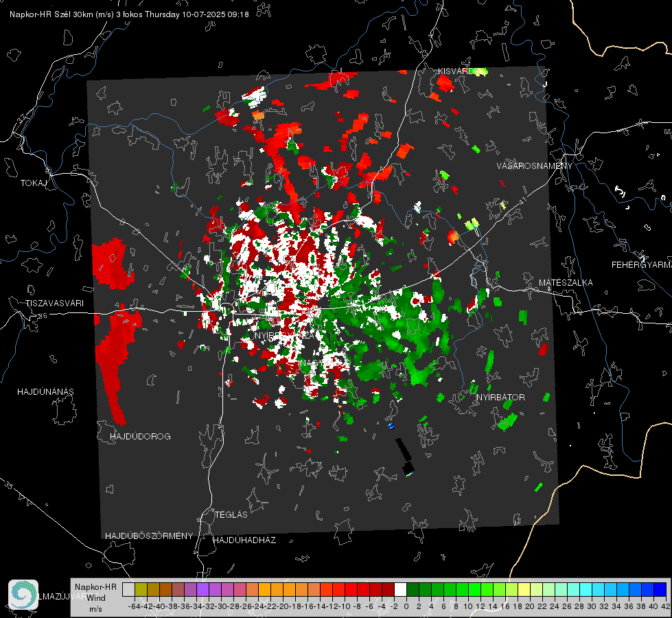Click the Napkor-HR title text at the top
Screen dimensions: 672x618
(129, 14)
